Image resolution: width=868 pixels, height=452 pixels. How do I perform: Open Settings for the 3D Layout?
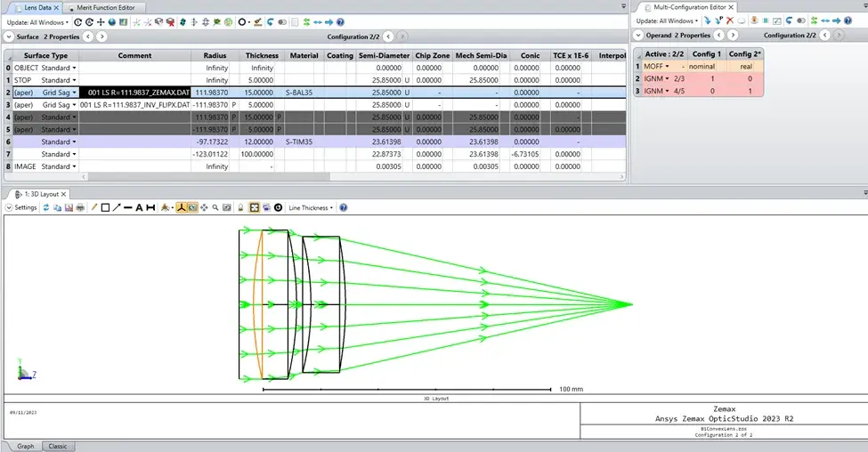(x=21, y=207)
